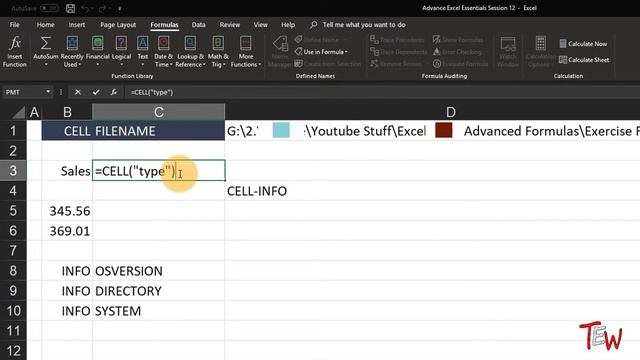Click Calculate Now

click(x=583, y=44)
